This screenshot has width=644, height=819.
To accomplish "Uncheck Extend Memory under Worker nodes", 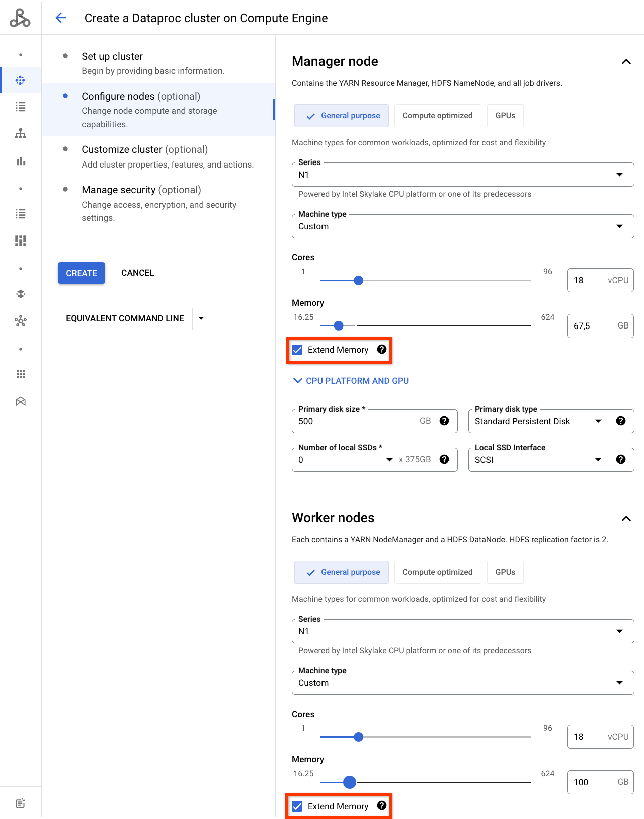I will click(x=297, y=806).
